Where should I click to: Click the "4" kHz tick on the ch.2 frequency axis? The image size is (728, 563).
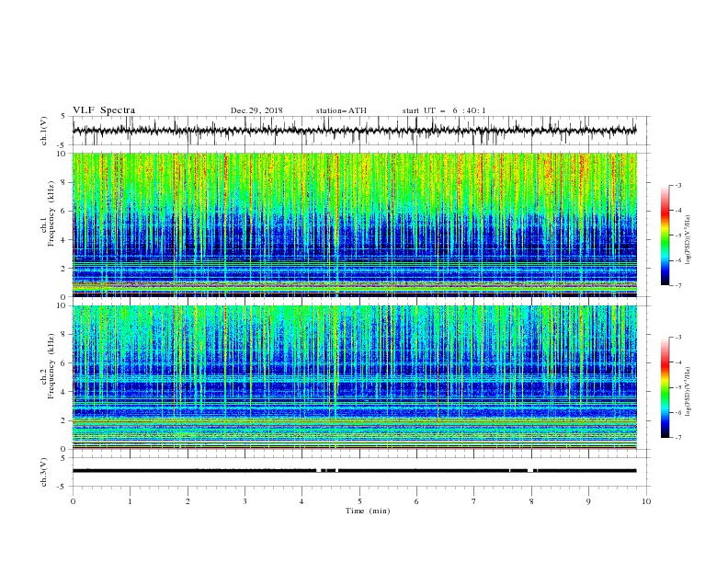coord(64,392)
